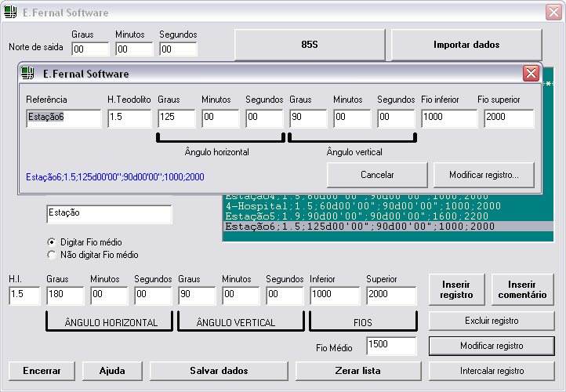
Task: Click the dialog's E.Fernal Software title icon
Action: click(x=28, y=74)
